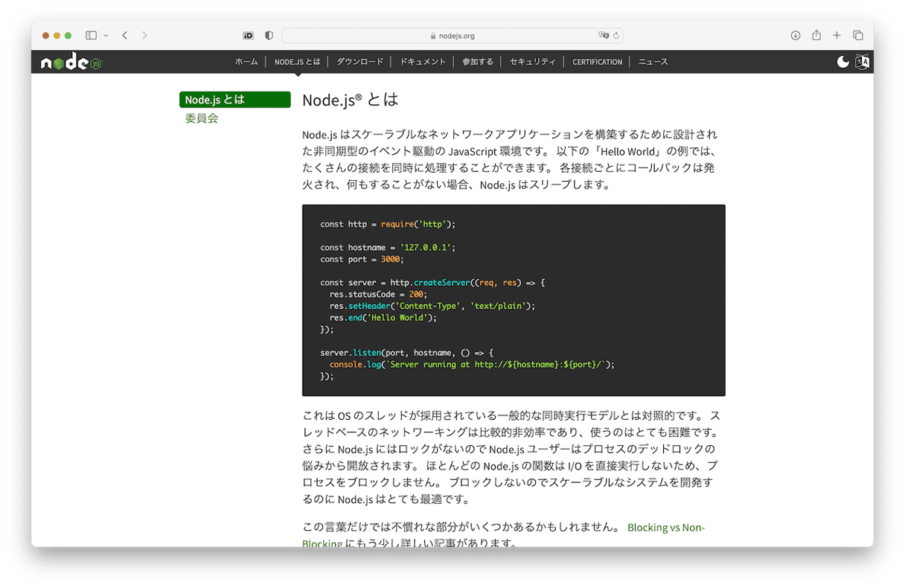Click the res.end('Hello World') line
The image size is (905, 588).
[x=383, y=318]
